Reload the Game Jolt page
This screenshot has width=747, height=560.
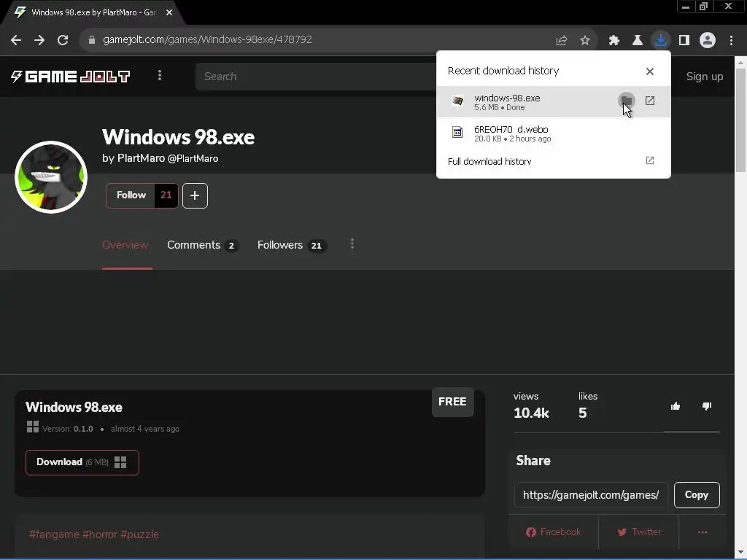(63, 40)
